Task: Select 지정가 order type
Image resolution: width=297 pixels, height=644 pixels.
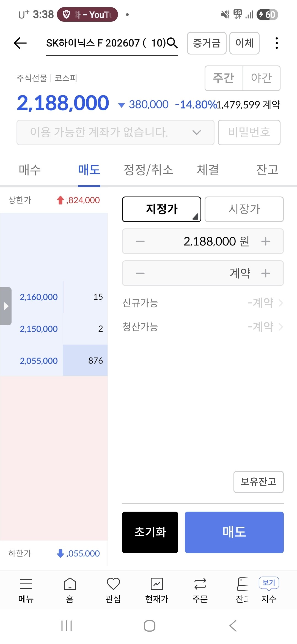Action: pos(162,209)
